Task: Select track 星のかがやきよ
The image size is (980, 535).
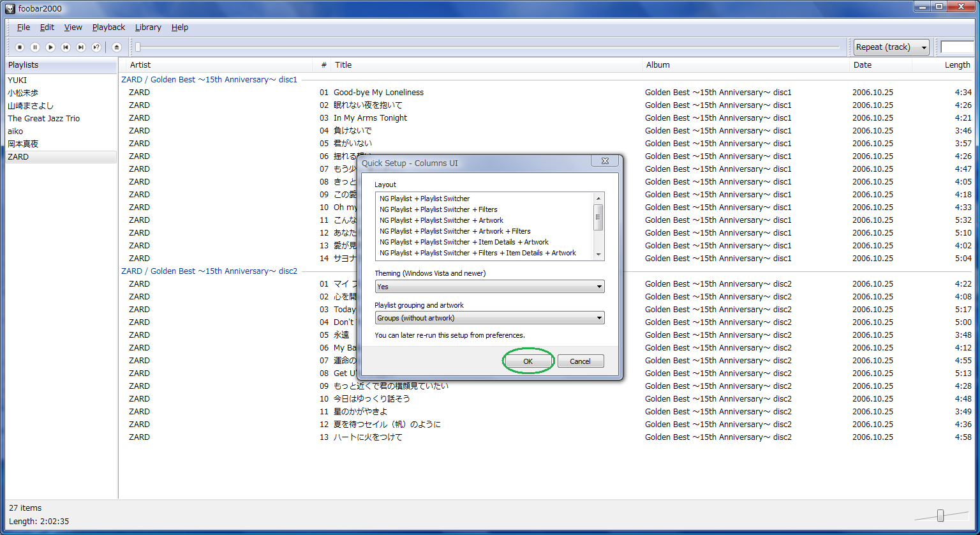Action: pyautogui.click(x=547, y=412)
